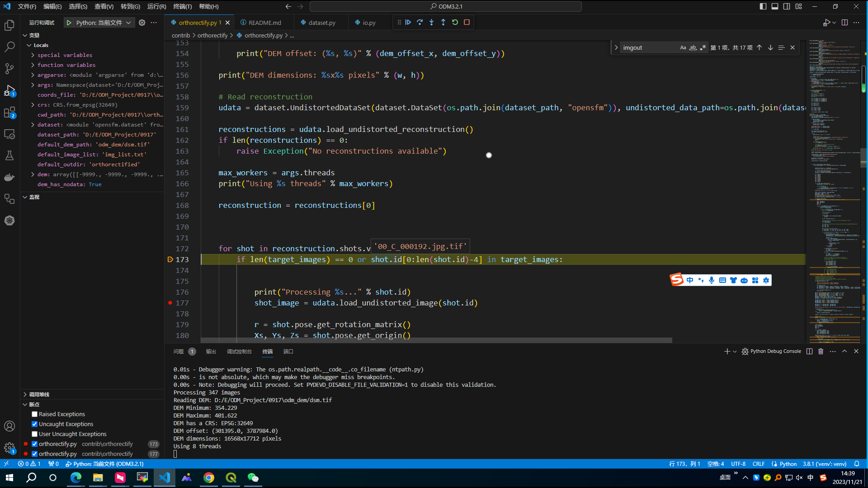Disable the Uncaught Exceptions breakpoint
This screenshot has height=488, width=868.
coord(34,424)
